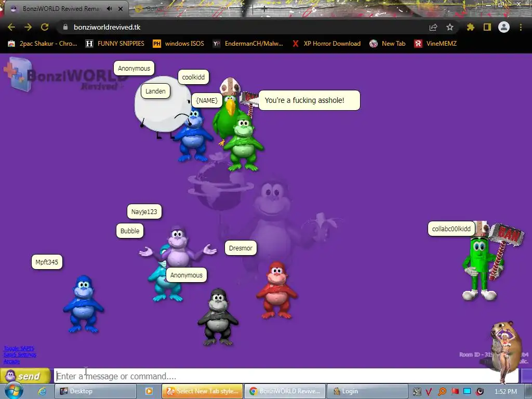Open the Desktop taskbar button
The width and height of the screenshot is (532, 399).
pyautogui.click(x=96, y=391)
